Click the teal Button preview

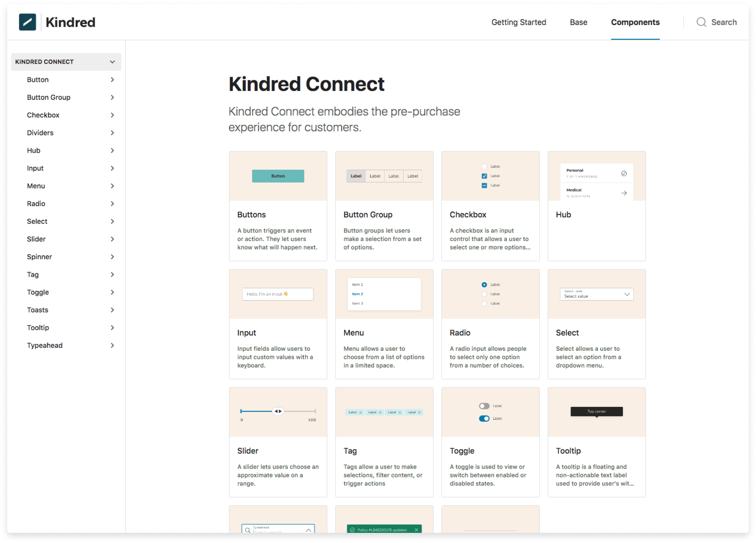[x=278, y=176]
